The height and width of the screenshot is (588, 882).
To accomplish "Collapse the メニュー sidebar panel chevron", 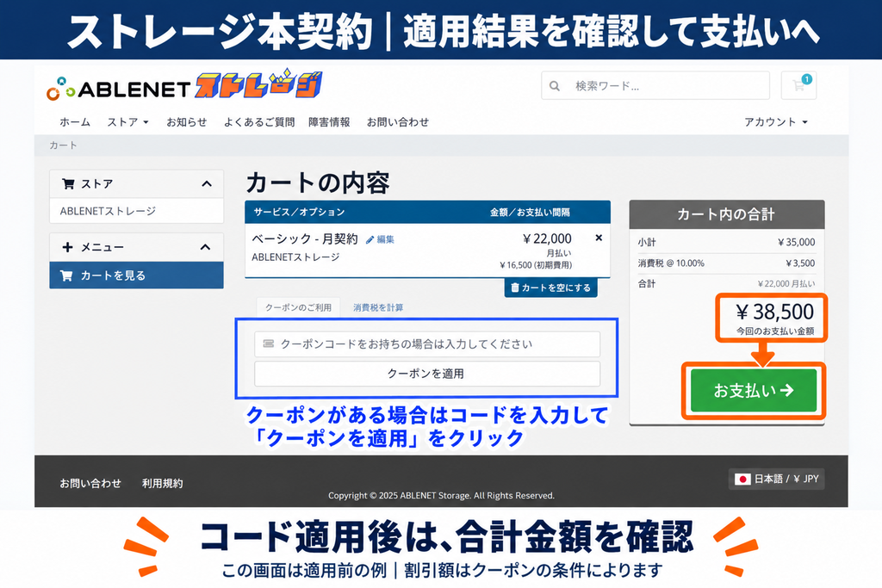I will click(205, 247).
